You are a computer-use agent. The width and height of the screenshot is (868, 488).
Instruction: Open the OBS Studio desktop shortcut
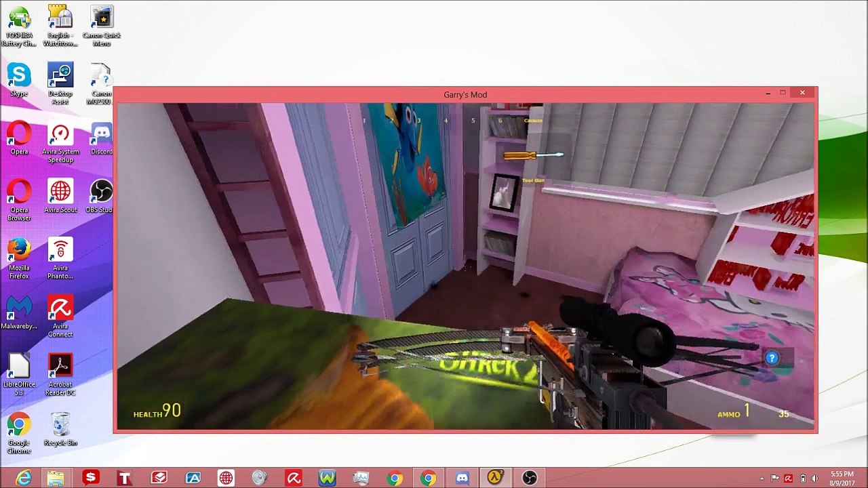(x=100, y=197)
